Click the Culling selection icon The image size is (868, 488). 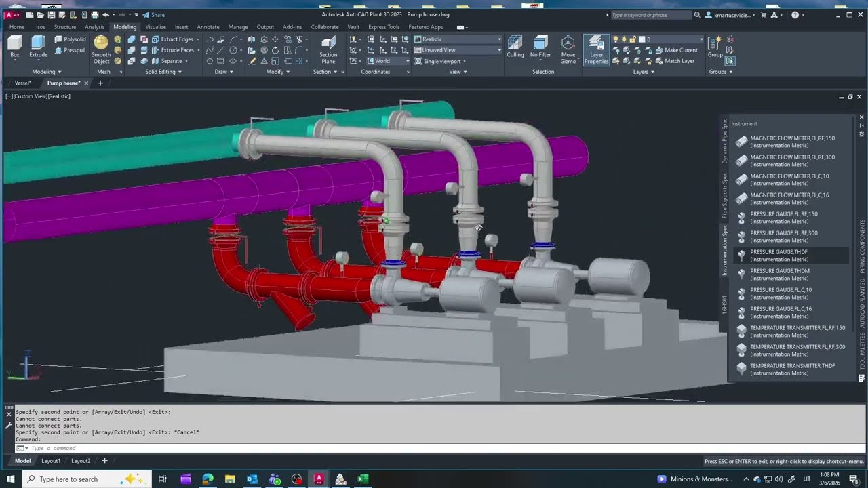click(x=515, y=47)
